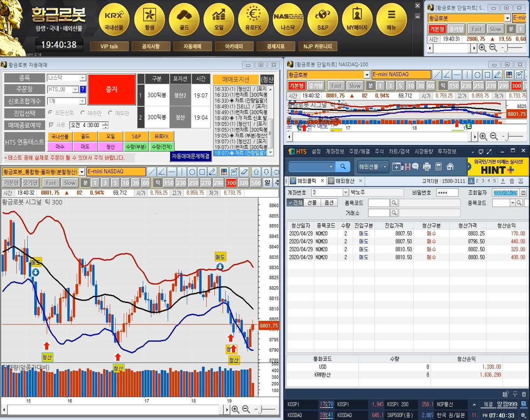Click red 중지 stop button
Screen dimensions: 530x420
pyautogui.click(x=112, y=89)
